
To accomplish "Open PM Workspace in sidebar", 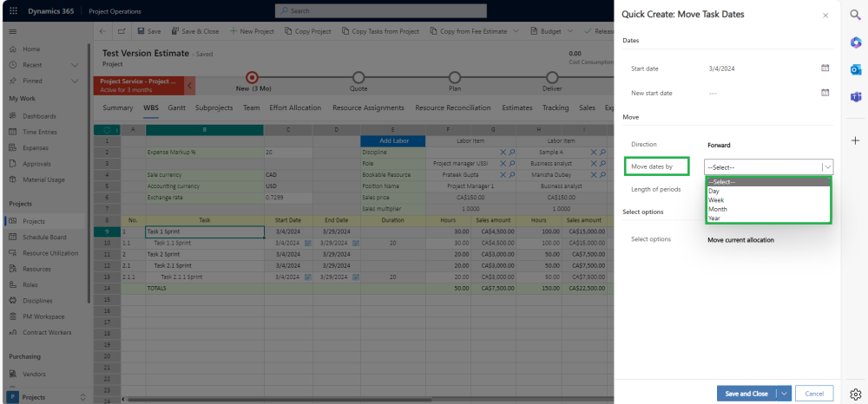I will tap(44, 316).
